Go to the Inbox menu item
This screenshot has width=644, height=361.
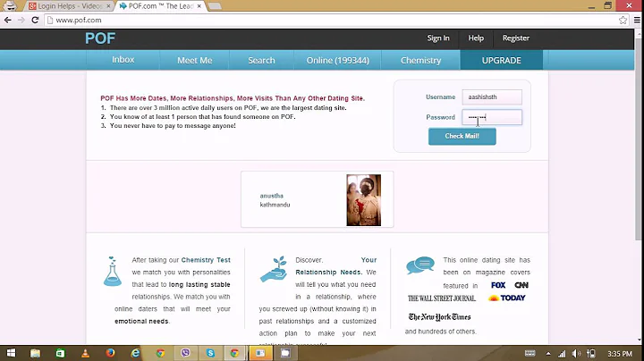coord(123,60)
